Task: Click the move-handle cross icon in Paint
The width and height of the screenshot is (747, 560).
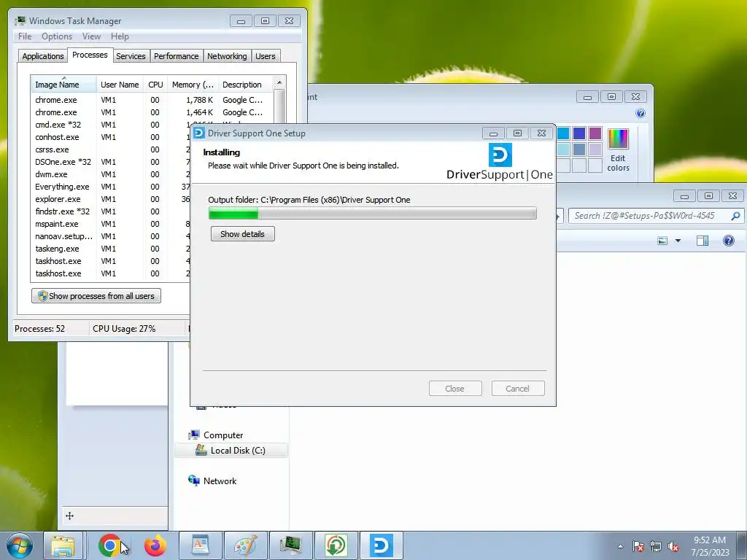Action: (69, 516)
